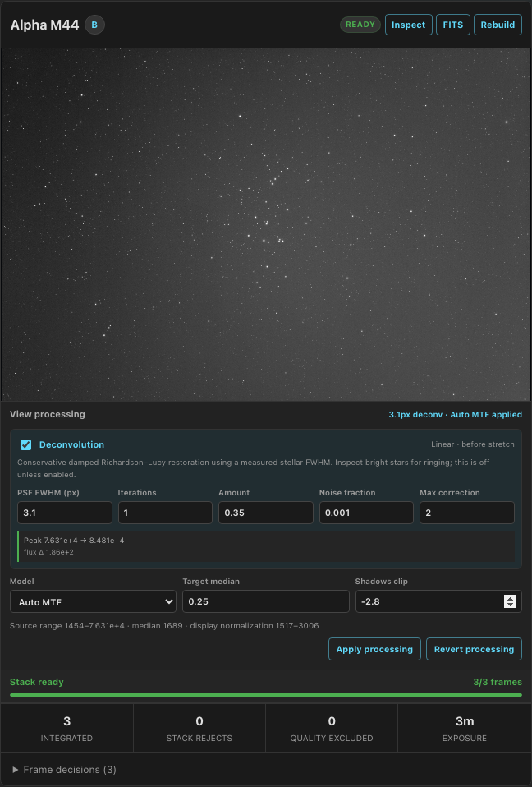Image resolution: width=532 pixels, height=787 pixels.
Task: Click the 'Stack ready' status text
Action: click(x=37, y=682)
